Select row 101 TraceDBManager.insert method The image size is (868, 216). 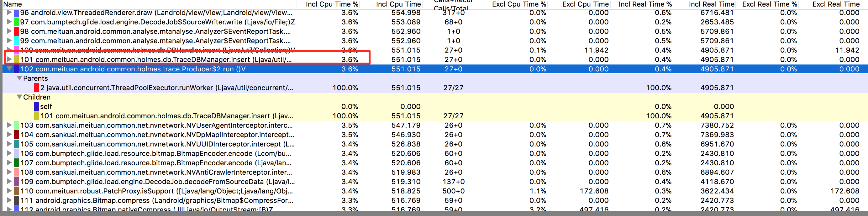[435, 59]
